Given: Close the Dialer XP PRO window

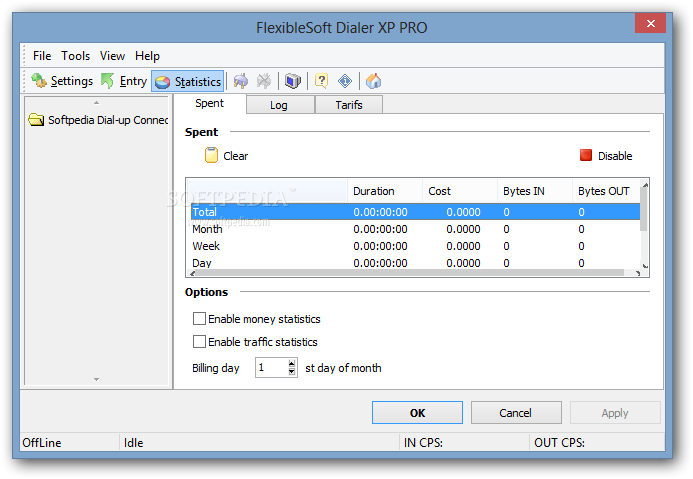Looking at the screenshot, I should click(651, 23).
